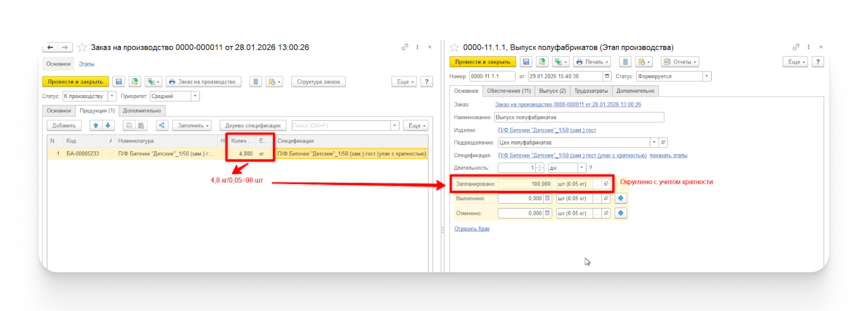Viewport: 868px width, 311px height.
Task: Click the save icon in the production order toolbar
Action: [119, 81]
